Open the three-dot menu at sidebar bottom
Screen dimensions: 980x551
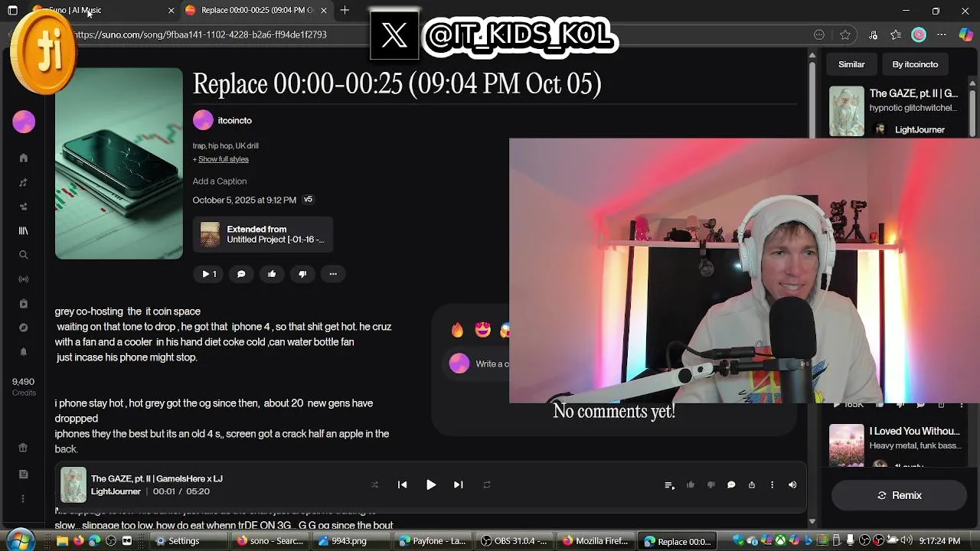click(24, 499)
